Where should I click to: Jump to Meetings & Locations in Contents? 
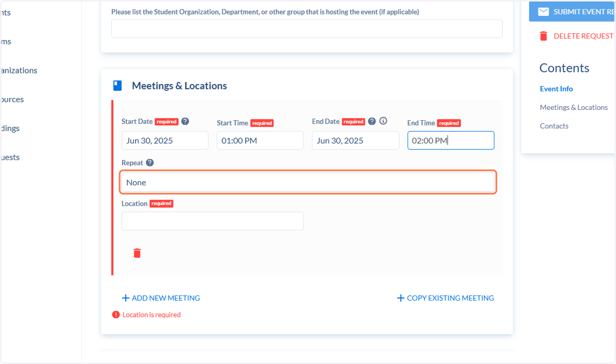(x=573, y=107)
